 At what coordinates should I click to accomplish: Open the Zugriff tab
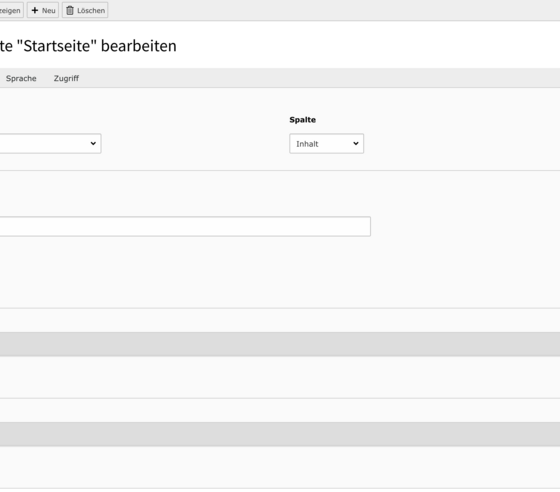click(66, 78)
